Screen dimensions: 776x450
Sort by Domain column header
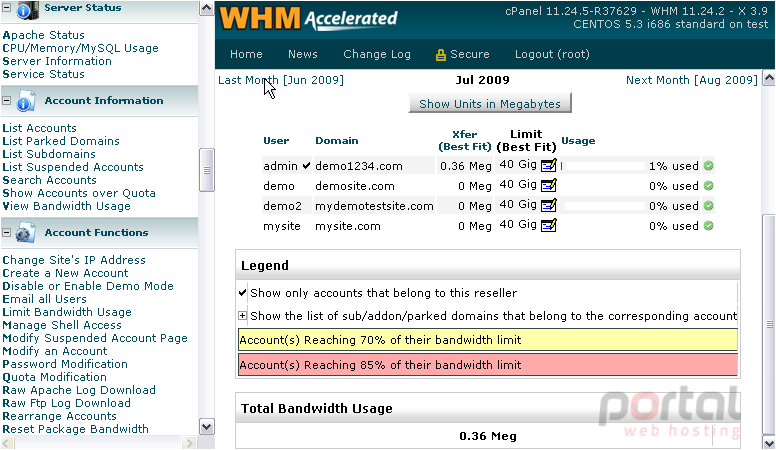[337, 141]
